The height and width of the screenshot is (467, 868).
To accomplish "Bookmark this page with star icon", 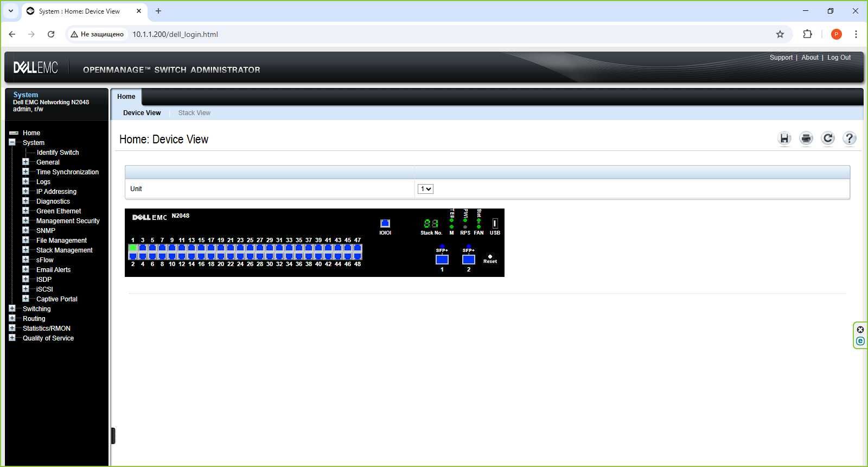I will pyautogui.click(x=780, y=34).
